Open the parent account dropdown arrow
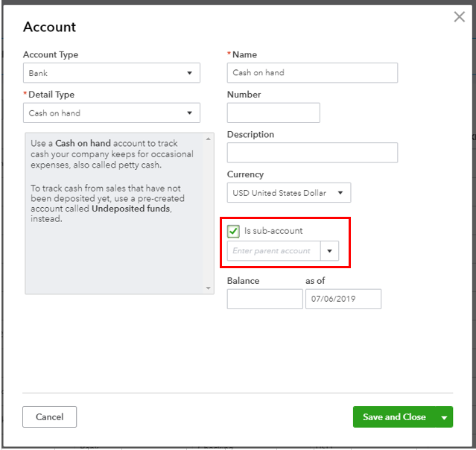Screen dimensions: 476x450 click(x=329, y=251)
